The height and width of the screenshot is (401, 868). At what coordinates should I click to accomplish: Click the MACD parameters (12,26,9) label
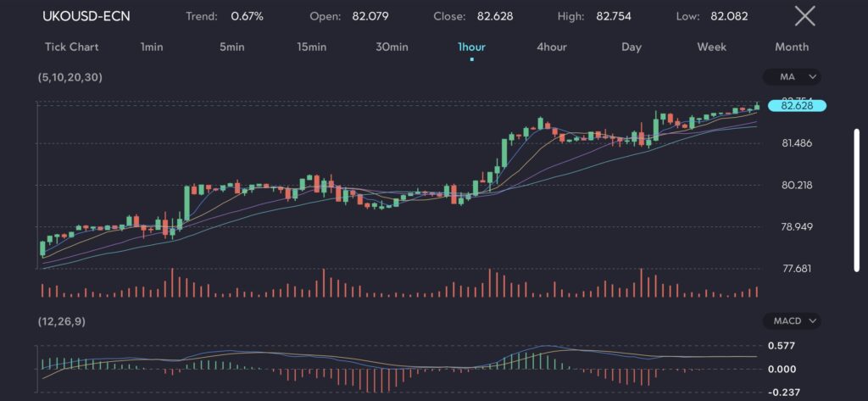tap(61, 321)
